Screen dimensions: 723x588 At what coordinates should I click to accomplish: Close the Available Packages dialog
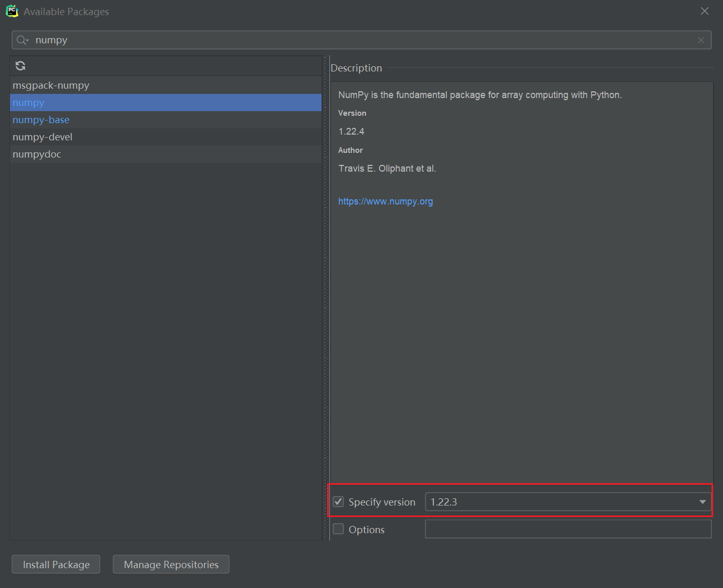tap(705, 11)
